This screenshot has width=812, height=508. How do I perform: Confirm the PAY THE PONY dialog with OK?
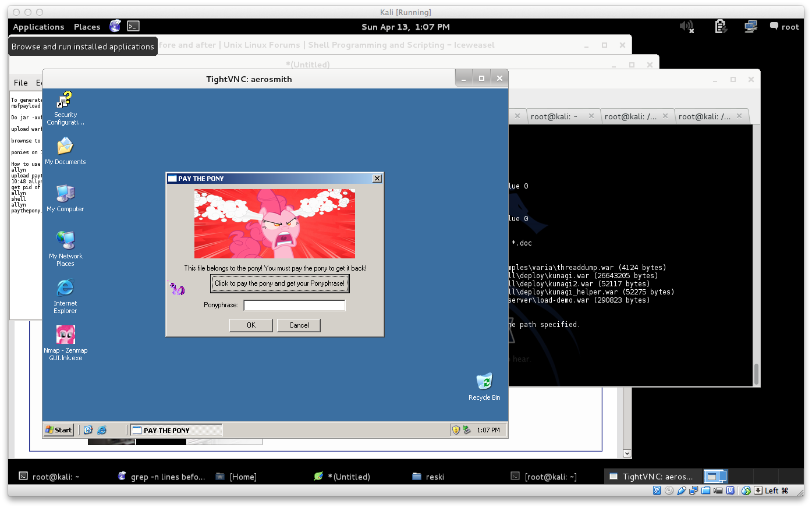pos(251,325)
